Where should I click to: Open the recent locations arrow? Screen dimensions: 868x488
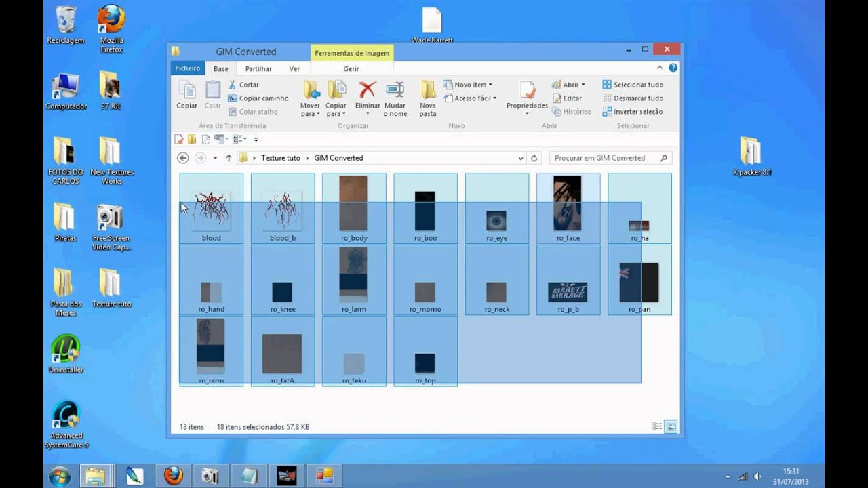[x=215, y=158]
